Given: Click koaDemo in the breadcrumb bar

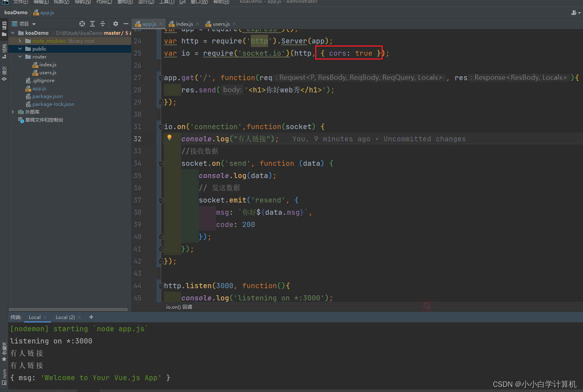Looking at the screenshot, I should click(16, 13).
